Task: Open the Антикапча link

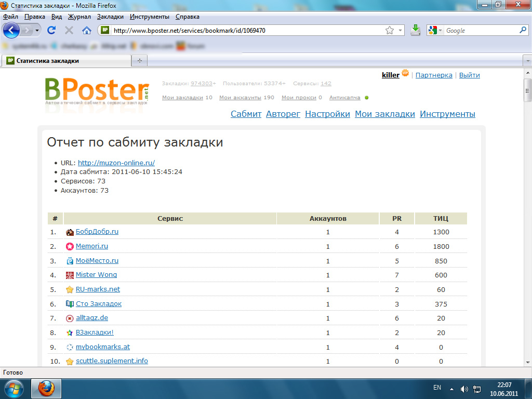Action: coord(345,97)
